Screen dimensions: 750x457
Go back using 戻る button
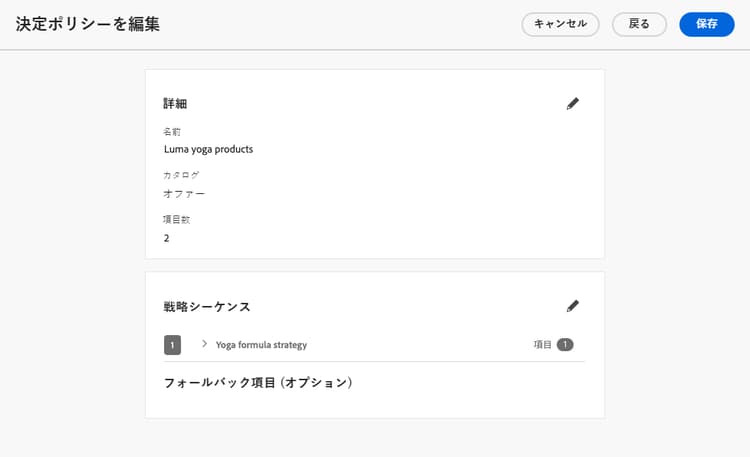[639, 24]
